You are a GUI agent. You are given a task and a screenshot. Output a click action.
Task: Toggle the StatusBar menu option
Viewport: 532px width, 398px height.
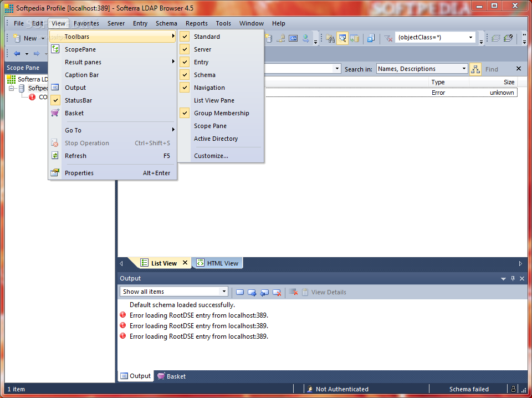pyautogui.click(x=112, y=100)
